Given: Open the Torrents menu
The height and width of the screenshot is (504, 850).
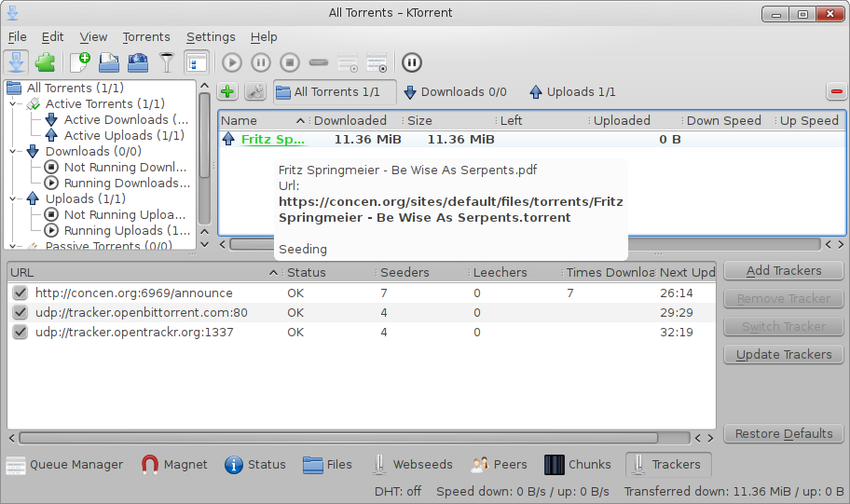Looking at the screenshot, I should pyautogui.click(x=146, y=37).
